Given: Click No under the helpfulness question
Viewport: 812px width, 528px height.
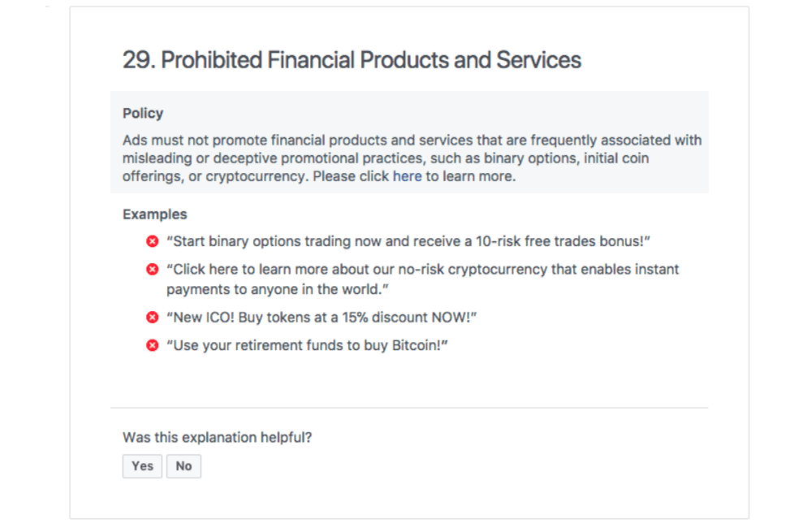Looking at the screenshot, I should pyautogui.click(x=184, y=465).
